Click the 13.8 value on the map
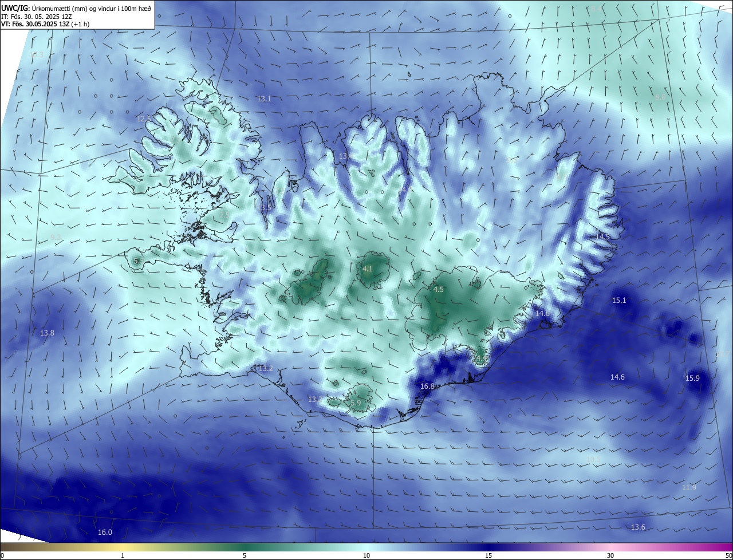This screenshot has width=733, height=560. pyautogui.click(x=48, y=333)
